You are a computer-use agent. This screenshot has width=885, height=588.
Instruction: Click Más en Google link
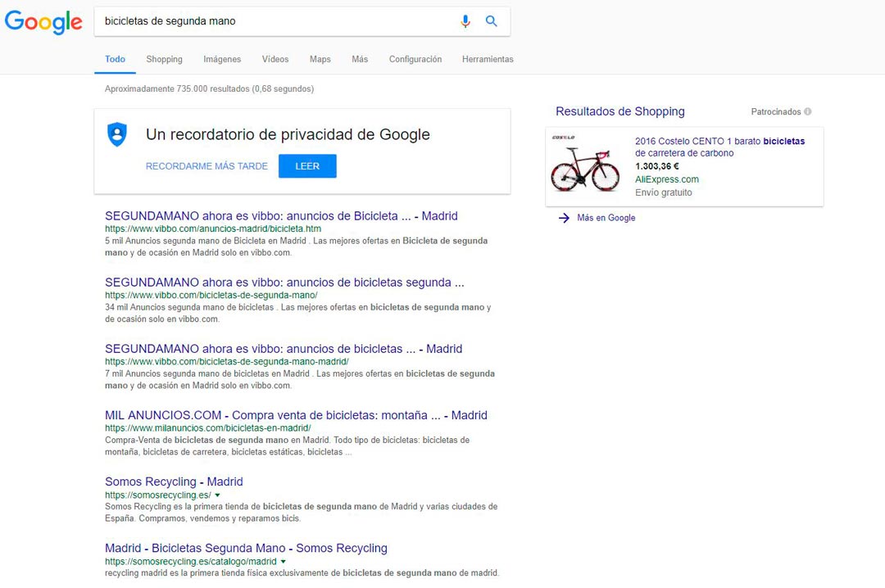point(606,218)
